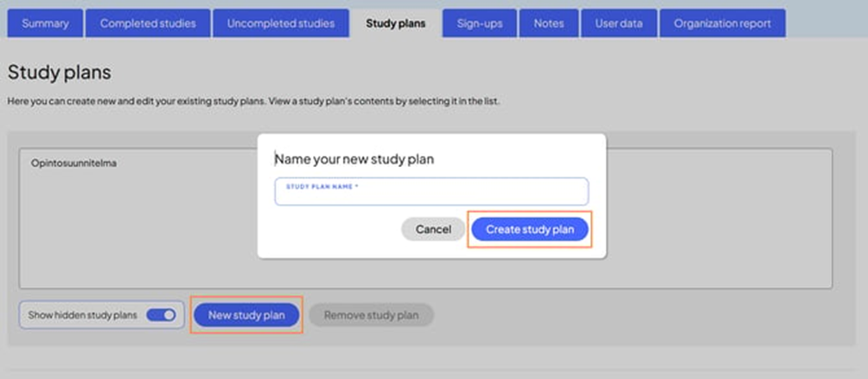868x379 pixels.
Task: Go to Uncompleted studies tab
Action: coord(280,23)
